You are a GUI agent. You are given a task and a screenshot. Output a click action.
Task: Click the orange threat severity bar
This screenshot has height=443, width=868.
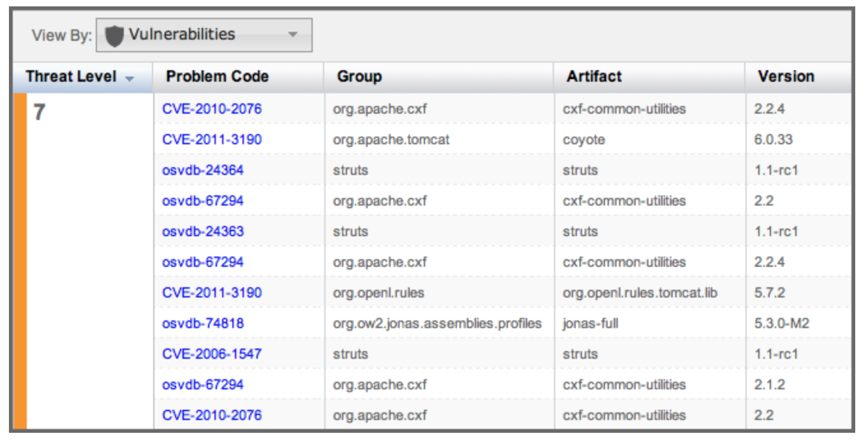(x=20, y=260)
